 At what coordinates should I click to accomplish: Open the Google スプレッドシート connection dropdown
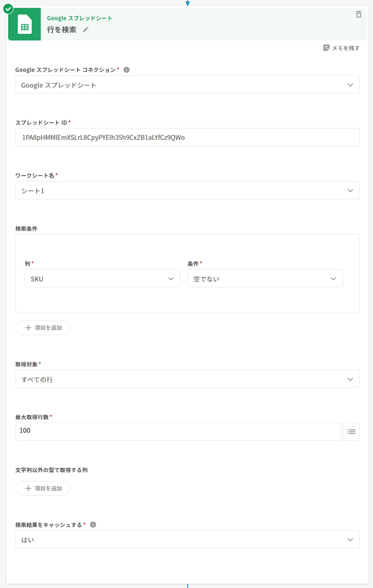coord(187,84)
